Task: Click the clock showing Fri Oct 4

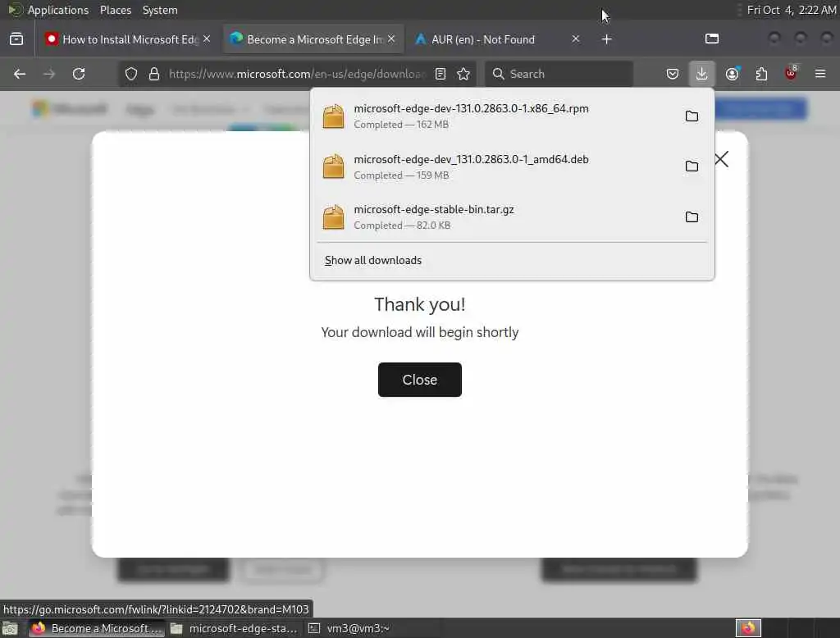Action: click(x=792, y=10)
